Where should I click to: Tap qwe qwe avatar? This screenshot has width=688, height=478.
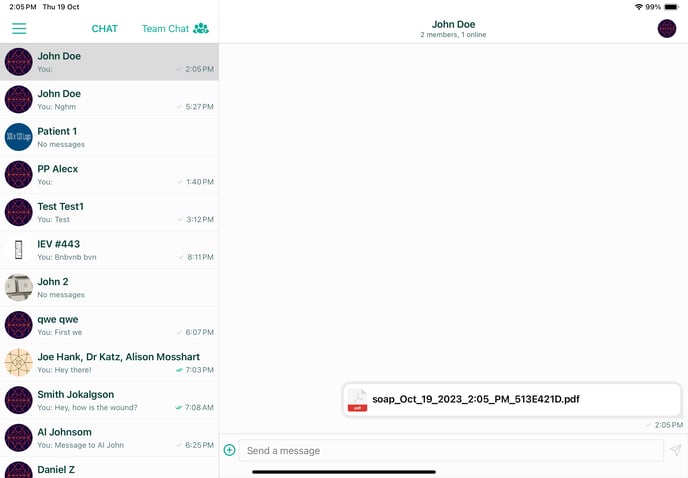coord(18,325)
